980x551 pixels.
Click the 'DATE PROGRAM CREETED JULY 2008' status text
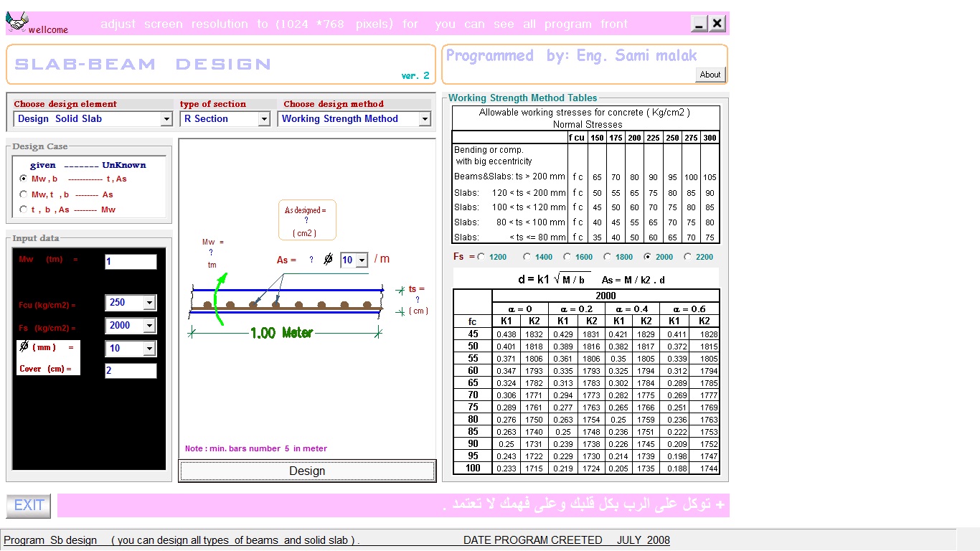(x=567, y=540)
